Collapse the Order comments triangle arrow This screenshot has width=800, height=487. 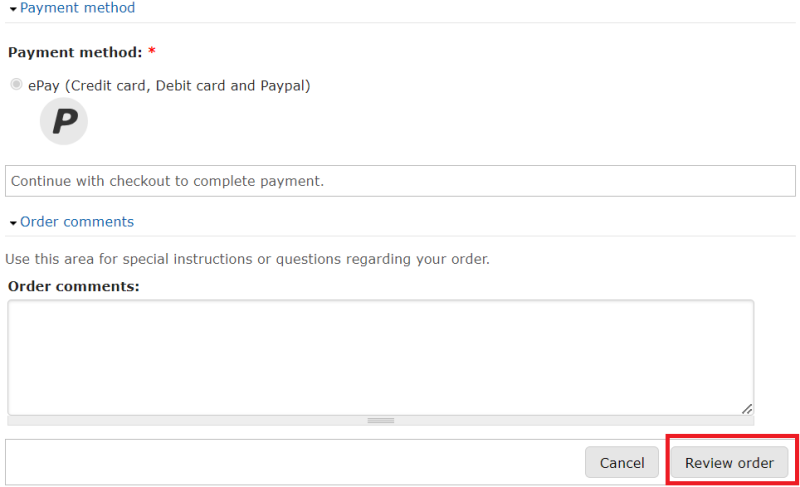pyautogui.click(x=13, y=223)
